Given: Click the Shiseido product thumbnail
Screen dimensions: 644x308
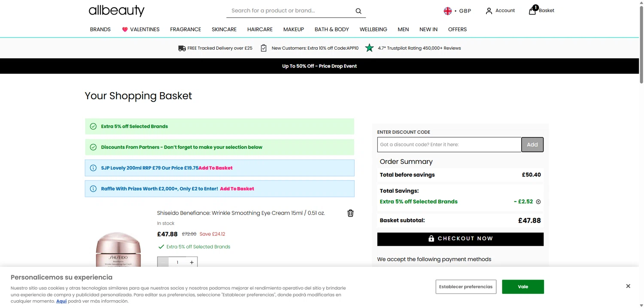Looking at the screenshot, I should click(x=118, y=249).
